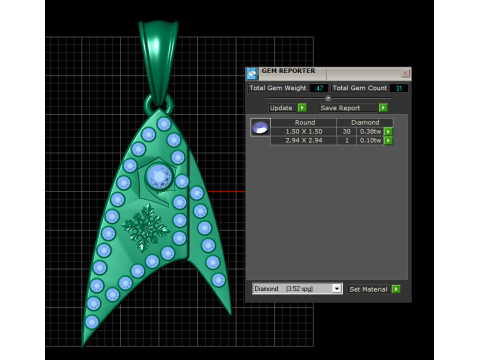The height and width of the screenshot is (360, 480).
Task: Close the Gem Reporter panel
Action: click(405, 73)
